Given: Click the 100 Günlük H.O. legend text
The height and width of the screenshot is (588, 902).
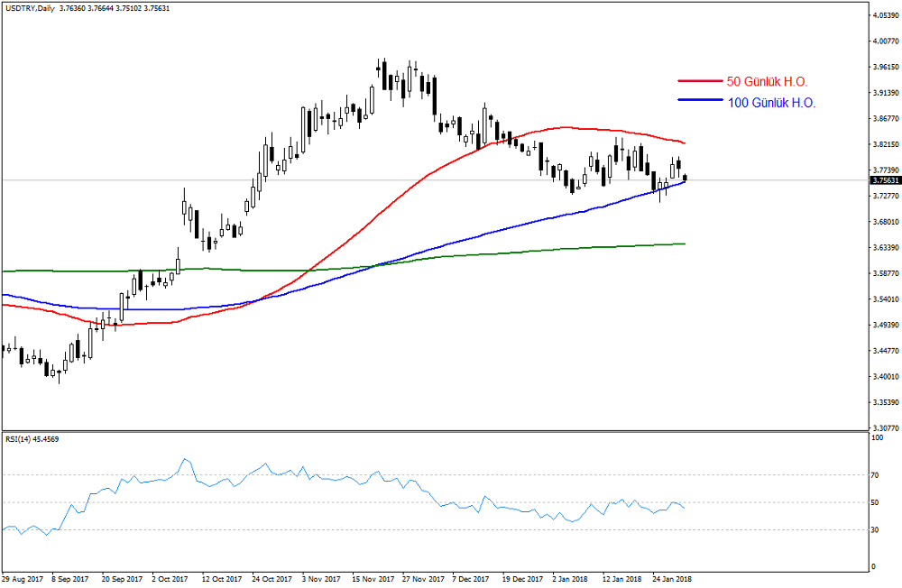Looking at the screenshot, I should [x=771, y=104].
